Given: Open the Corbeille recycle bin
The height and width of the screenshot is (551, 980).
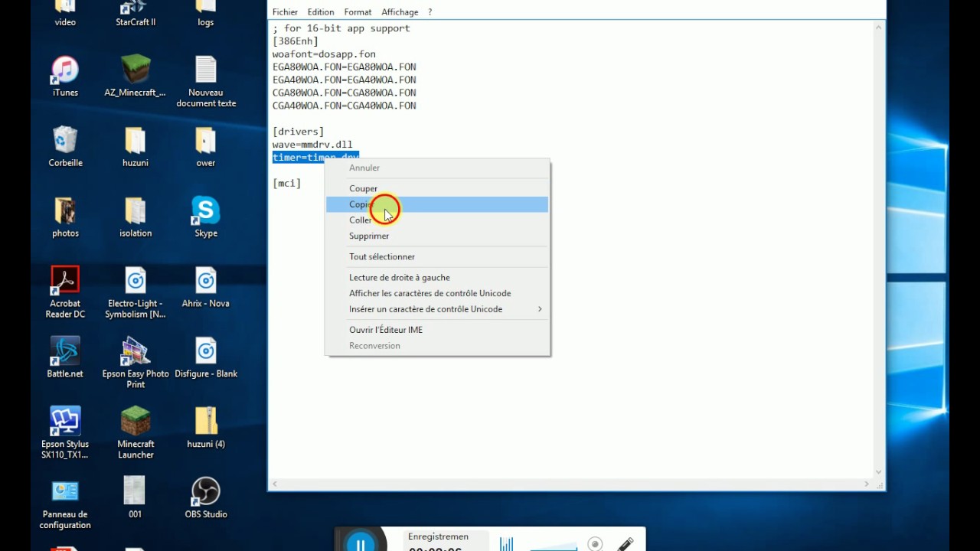Looking at the screenshot, I should click(65, 146).
